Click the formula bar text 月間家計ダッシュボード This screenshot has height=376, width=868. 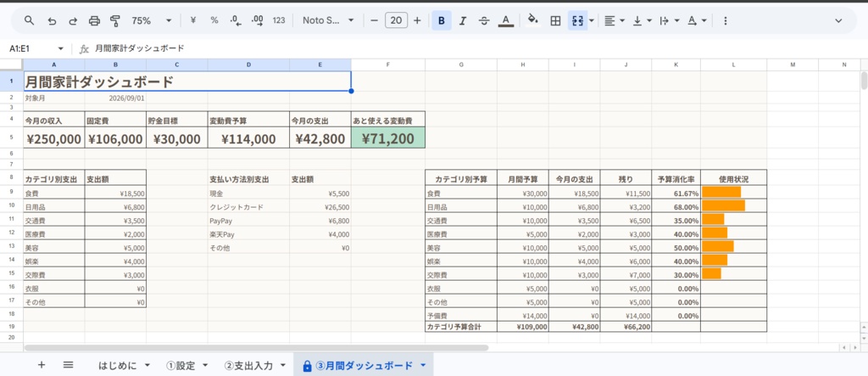tap(140, 48)
